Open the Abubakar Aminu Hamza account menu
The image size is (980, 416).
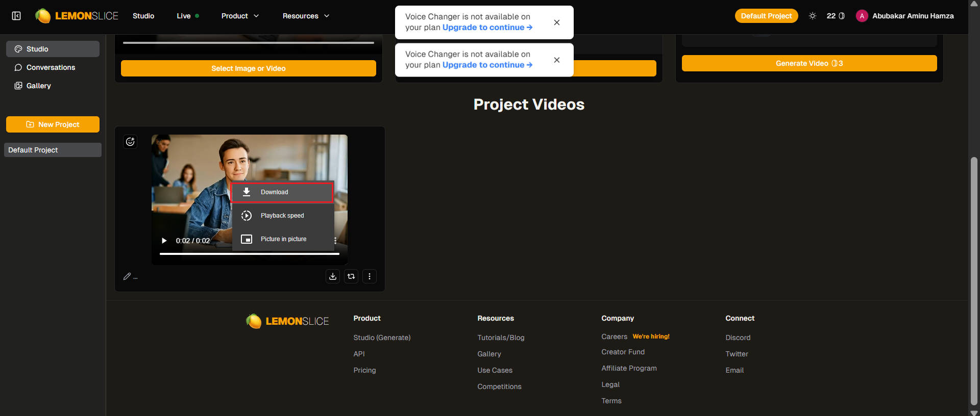tap(905, 16)
